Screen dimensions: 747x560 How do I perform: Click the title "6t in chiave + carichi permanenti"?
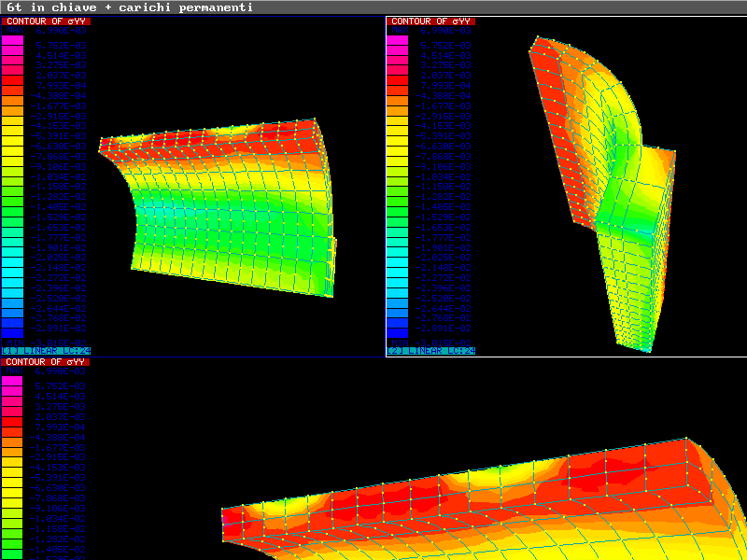[130, 7]
